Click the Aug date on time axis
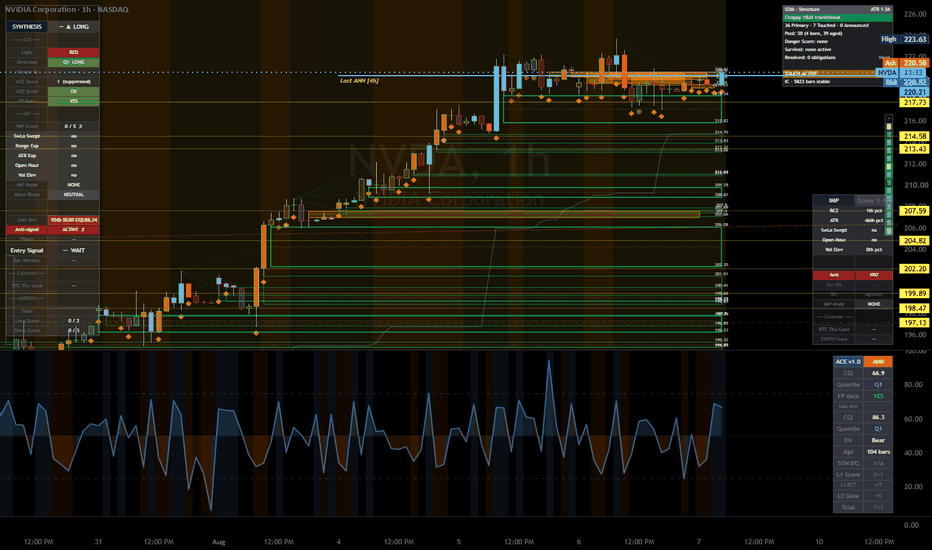Viewport: 932px width, 550px height. point(219,542)
